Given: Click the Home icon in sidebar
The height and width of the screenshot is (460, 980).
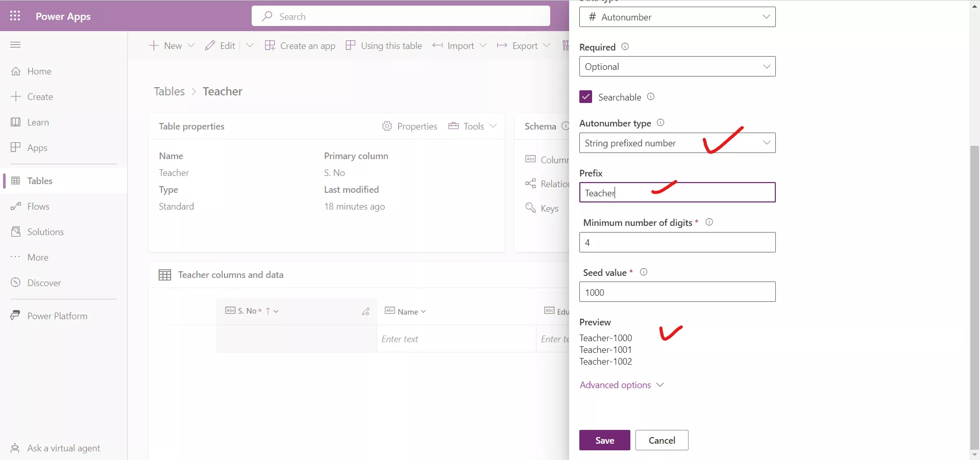Looking at the screenshot, I should pos(16,71).
